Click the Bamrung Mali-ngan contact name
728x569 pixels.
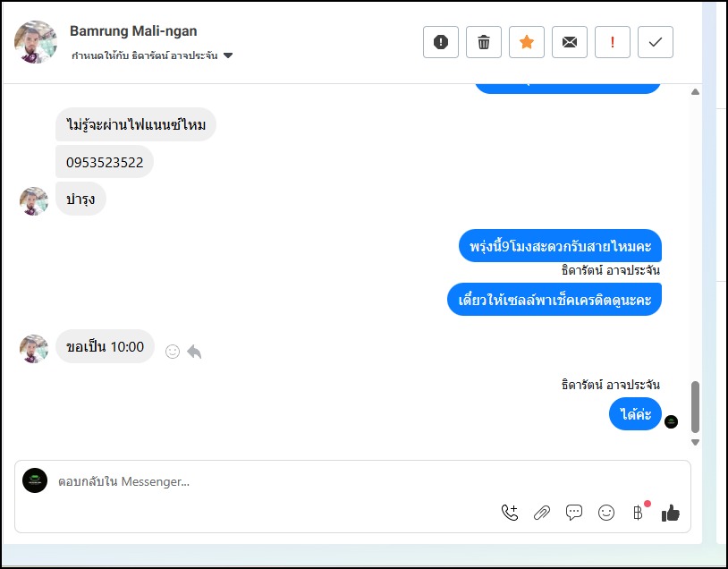pos(133,31)
